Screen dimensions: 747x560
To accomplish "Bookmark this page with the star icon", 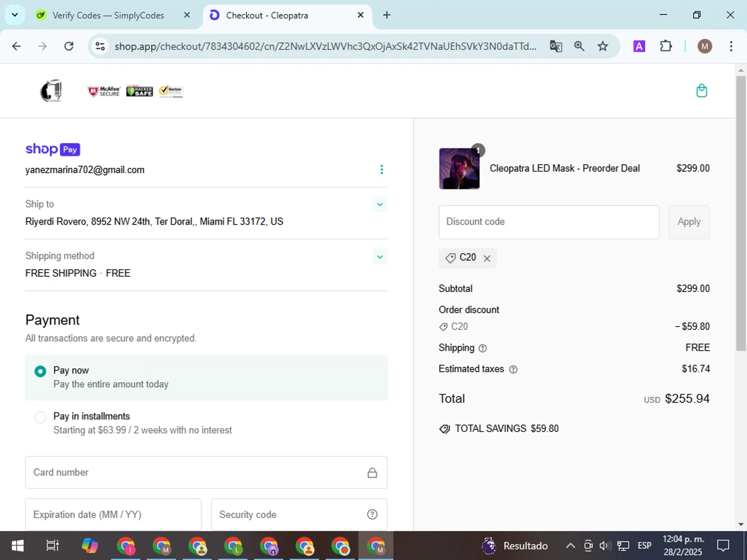I will (603, 46).
